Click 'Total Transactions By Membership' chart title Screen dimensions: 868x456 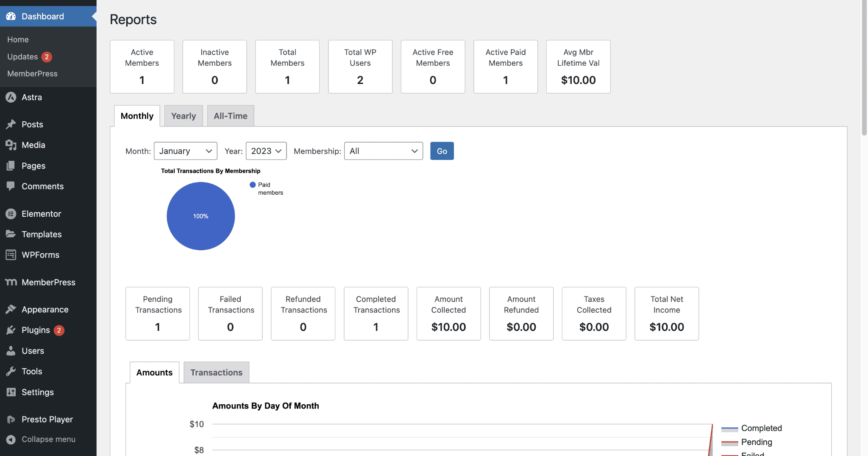pyautogui.click(x=211, y=171)
